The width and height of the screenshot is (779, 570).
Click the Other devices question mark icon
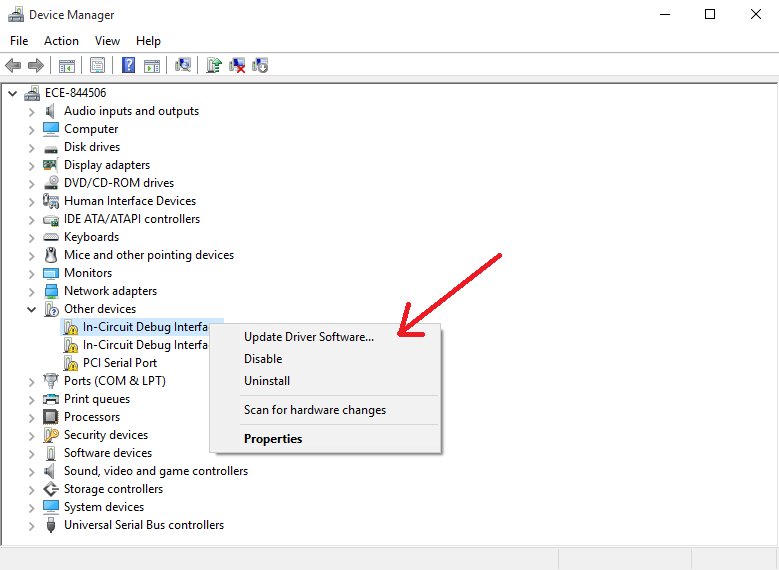coord(51,309)
